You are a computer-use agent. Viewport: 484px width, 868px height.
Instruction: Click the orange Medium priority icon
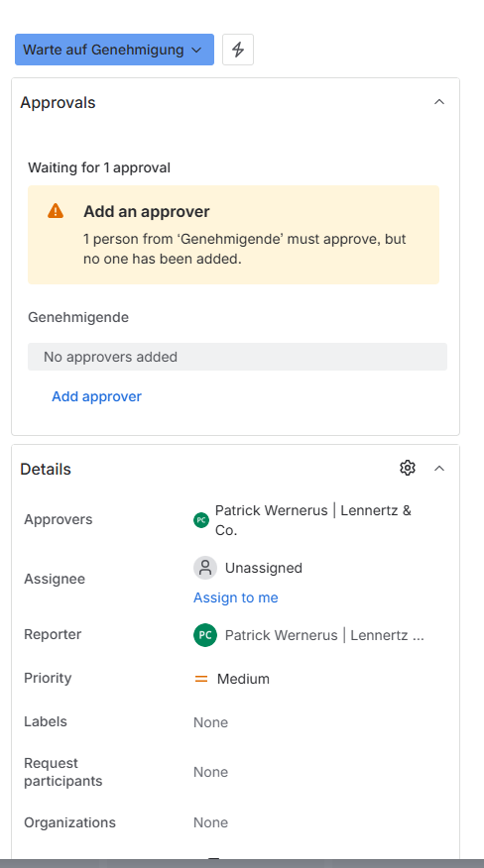click(x=201, y=679)
